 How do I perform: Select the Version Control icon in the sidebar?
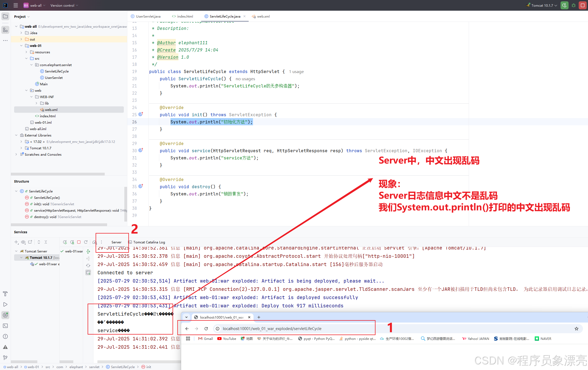click(x=5, y=358)
